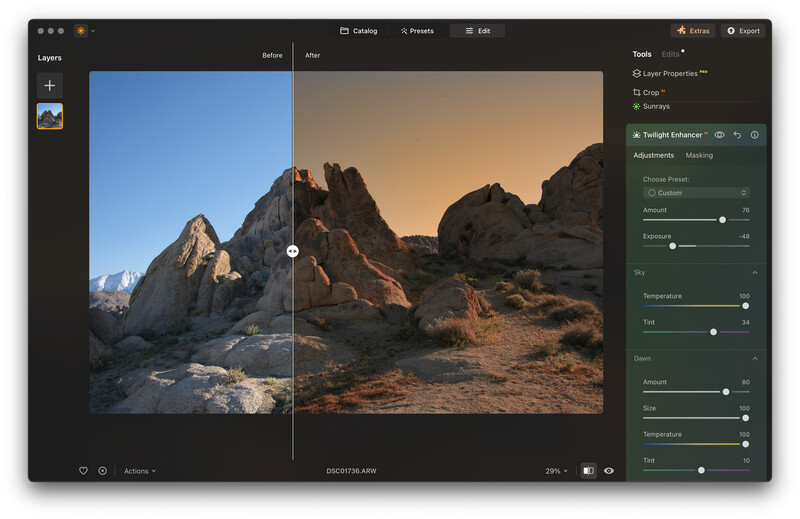Open the Tools tab
Viewport: 800px width, 519px height.
[x=642, y=54]
